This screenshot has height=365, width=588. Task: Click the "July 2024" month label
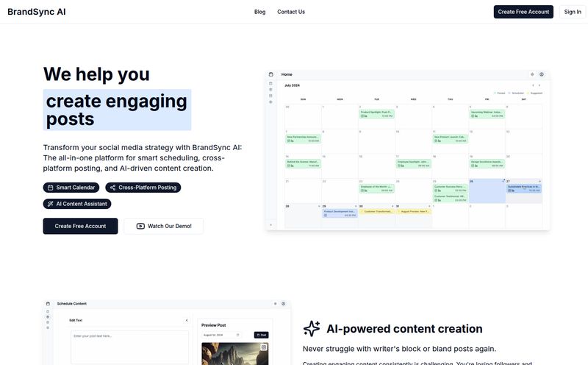(292, 85)
